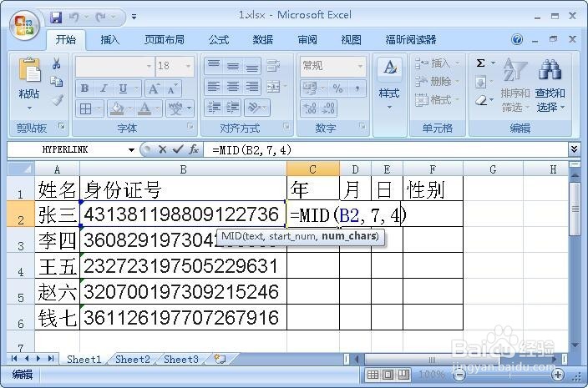The height and width of the screenshot is (388, 588).
Task: Apply font color with the A icon
Action: (144, 109)
